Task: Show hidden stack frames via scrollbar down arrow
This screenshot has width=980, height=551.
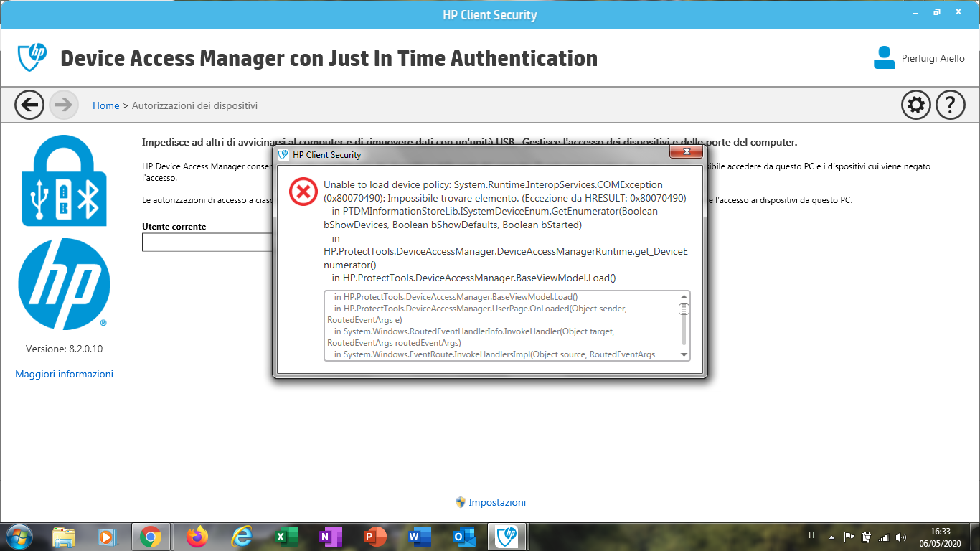Action: click(684, 354)
